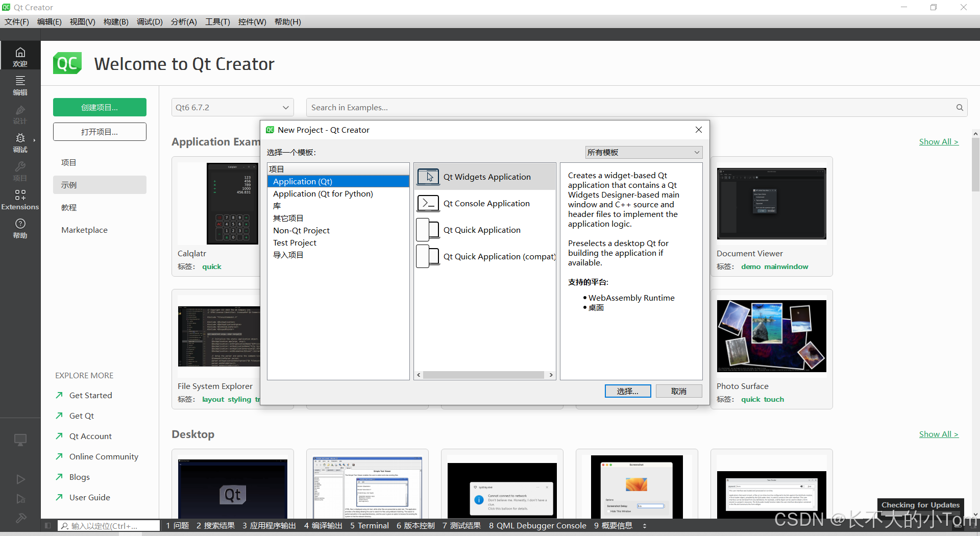Open the Photo Surface example thumbnail
The height and width of the screenshot is (536, 980).
tap(771, 336)
